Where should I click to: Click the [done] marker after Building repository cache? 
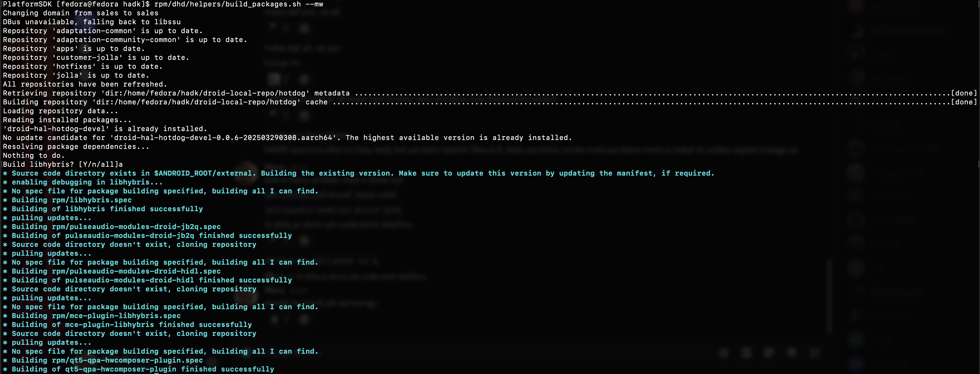(x=964, y=102)
